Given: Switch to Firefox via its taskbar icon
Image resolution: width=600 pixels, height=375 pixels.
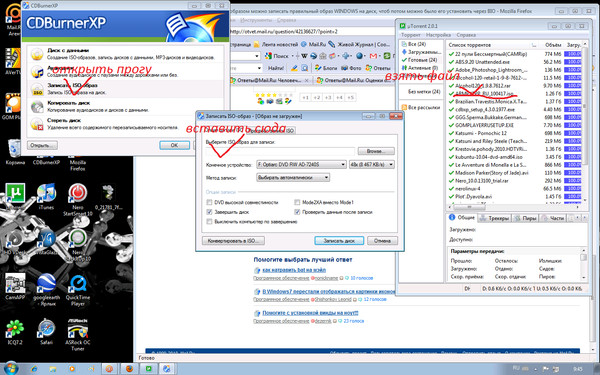Looking at the screenshot, I should point(129,369).
